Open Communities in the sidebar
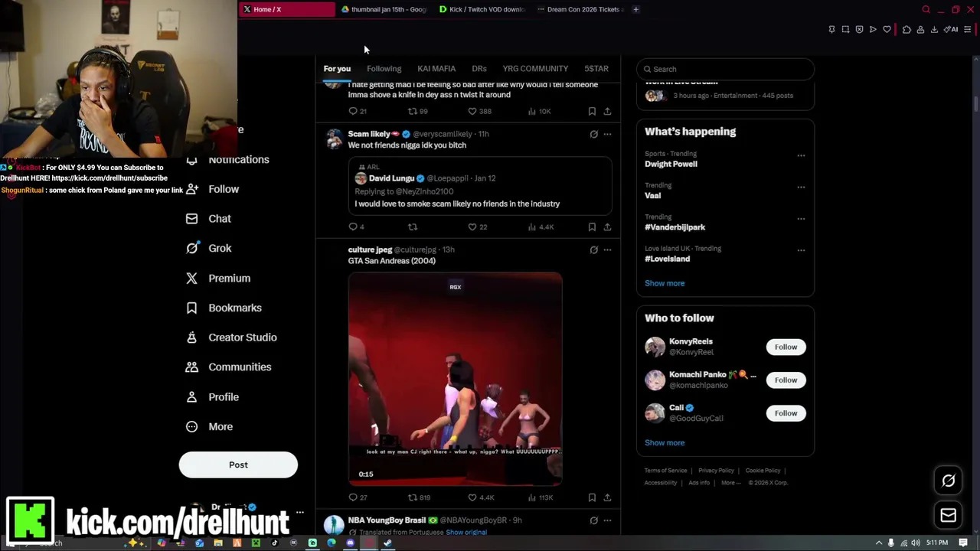Screen dimensions: 980x551 (229, 367)
